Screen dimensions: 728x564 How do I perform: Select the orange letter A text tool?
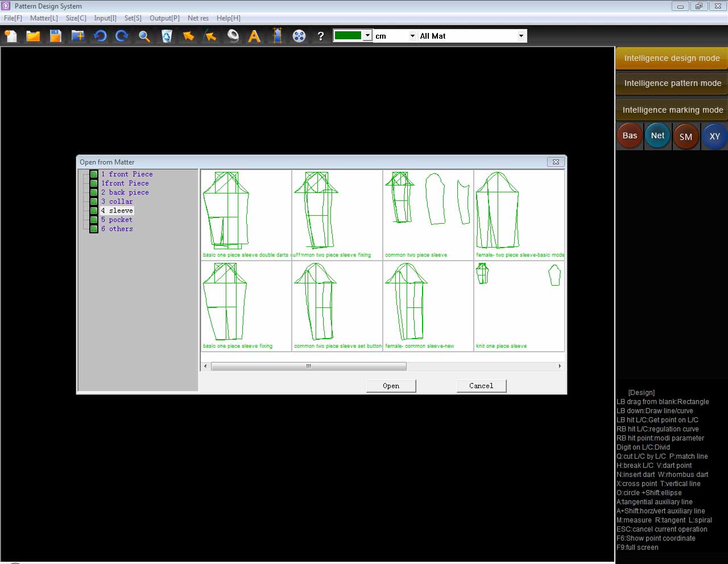[x=254, y=36]
